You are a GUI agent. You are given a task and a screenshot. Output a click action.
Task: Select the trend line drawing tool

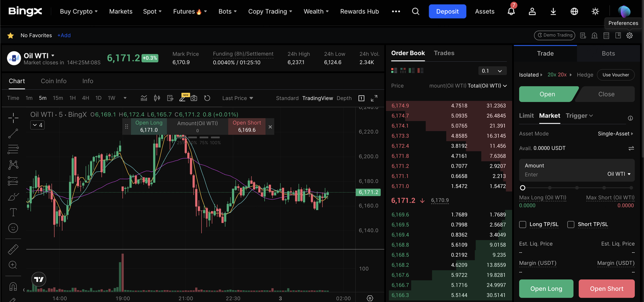click(14, 133)
